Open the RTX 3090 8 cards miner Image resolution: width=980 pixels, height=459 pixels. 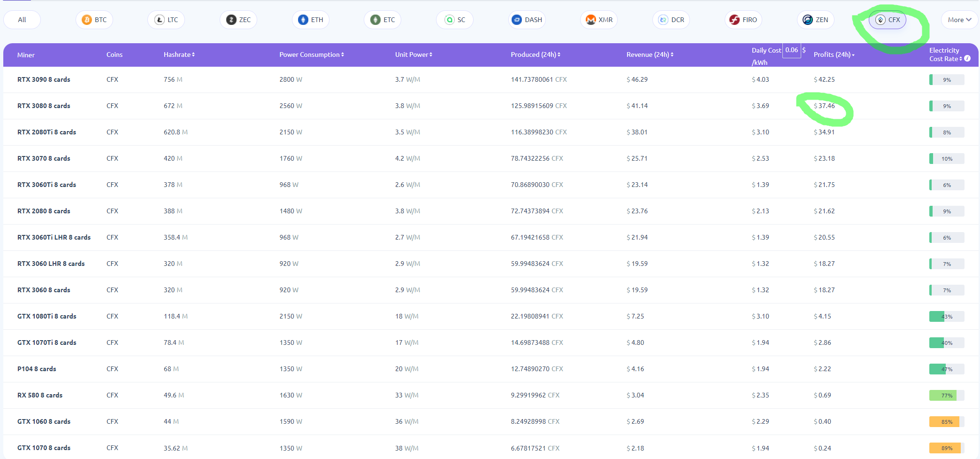44,79
